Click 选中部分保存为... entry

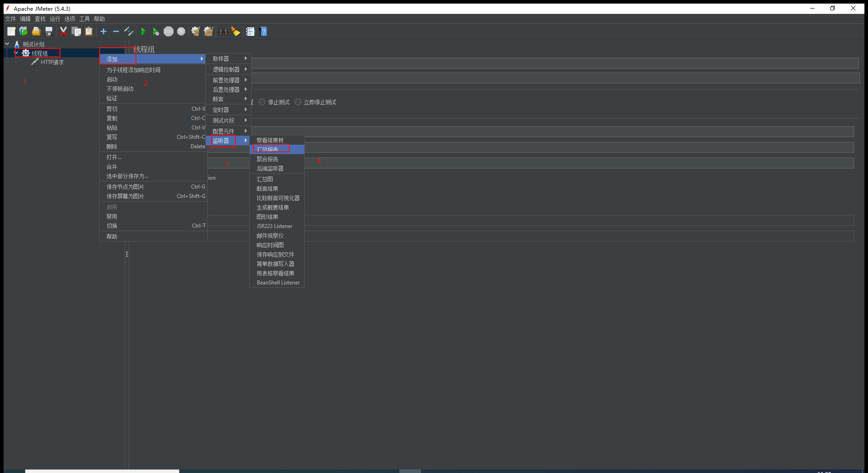[153, 176]
